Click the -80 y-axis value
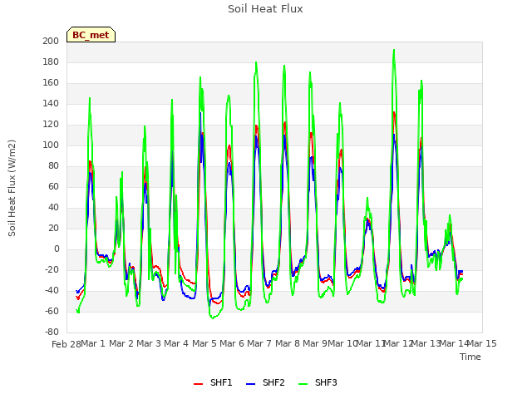The height and width of the screenshot is (399, 532). tap(52, 332)
